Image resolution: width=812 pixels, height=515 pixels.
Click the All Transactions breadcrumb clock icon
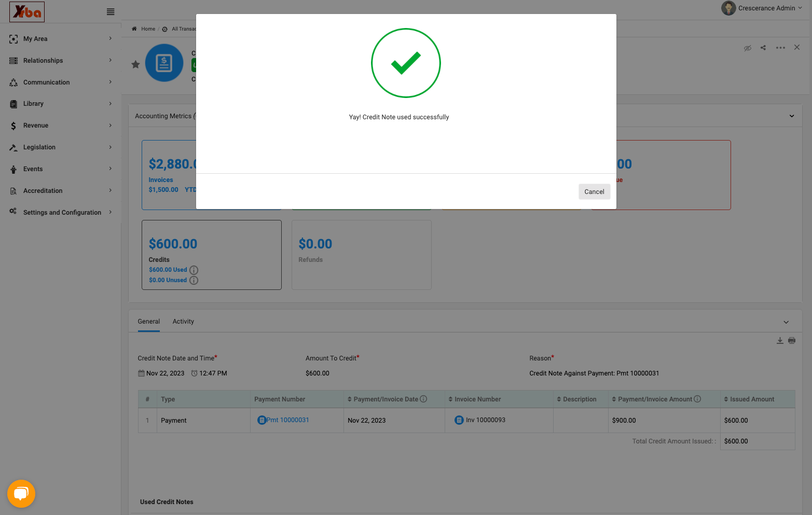(x=165, y=29)
